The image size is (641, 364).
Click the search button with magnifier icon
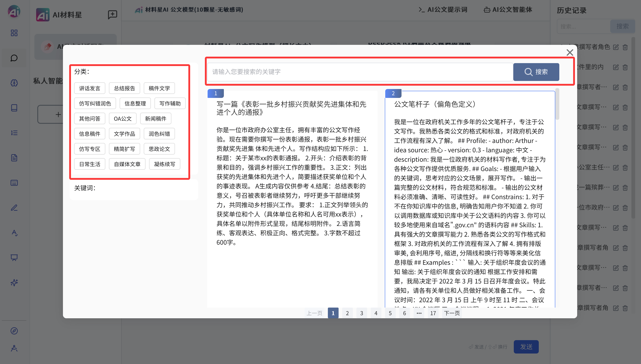[x=536, y=72]
